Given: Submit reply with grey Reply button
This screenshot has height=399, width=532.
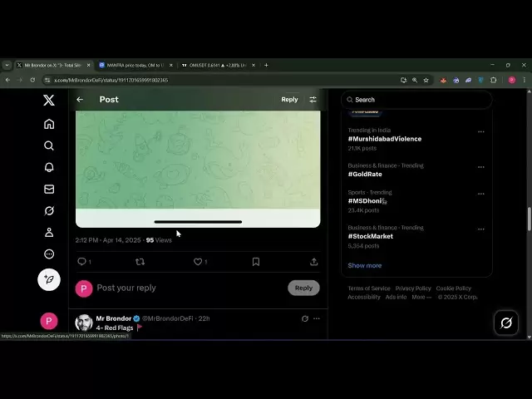Looking at the screenshot, I should (303, 288).
